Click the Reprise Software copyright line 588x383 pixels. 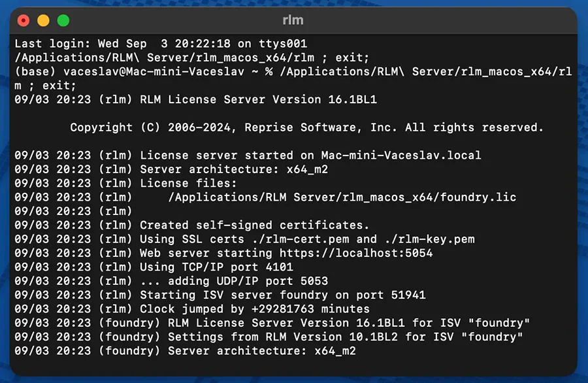coord(307,127)
